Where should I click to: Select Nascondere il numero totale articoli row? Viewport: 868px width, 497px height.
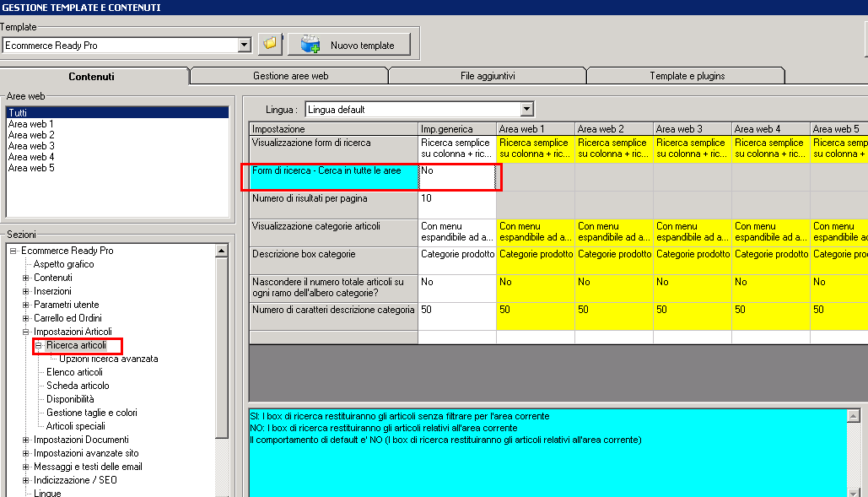[x=334, y=289]
